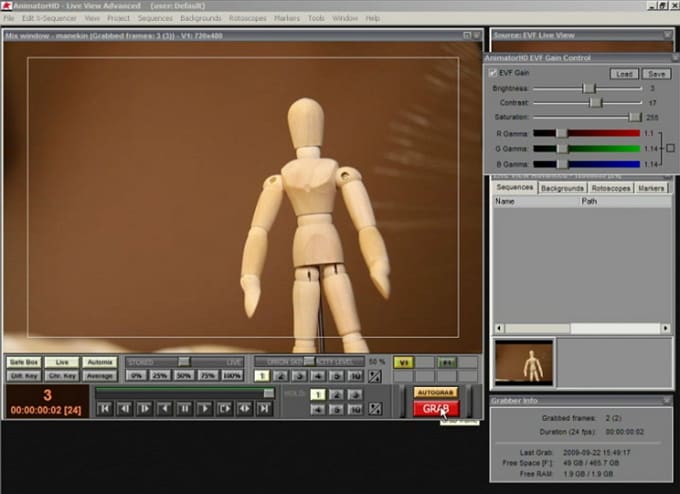Switch to the Backgrounds tab
Screen dimensions: 680x494
(x=562, y=188)
